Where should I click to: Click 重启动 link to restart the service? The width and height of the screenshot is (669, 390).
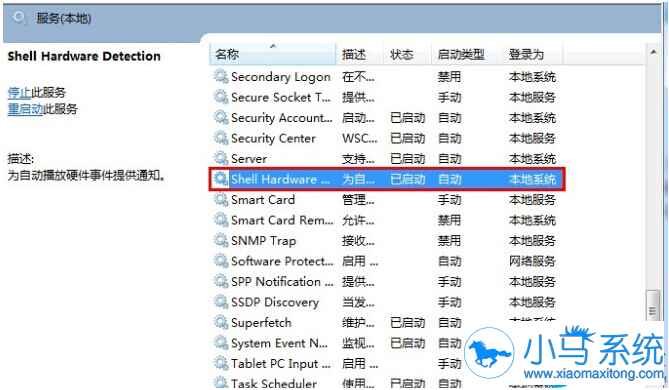pyautogui.click(x=25, y=109)
